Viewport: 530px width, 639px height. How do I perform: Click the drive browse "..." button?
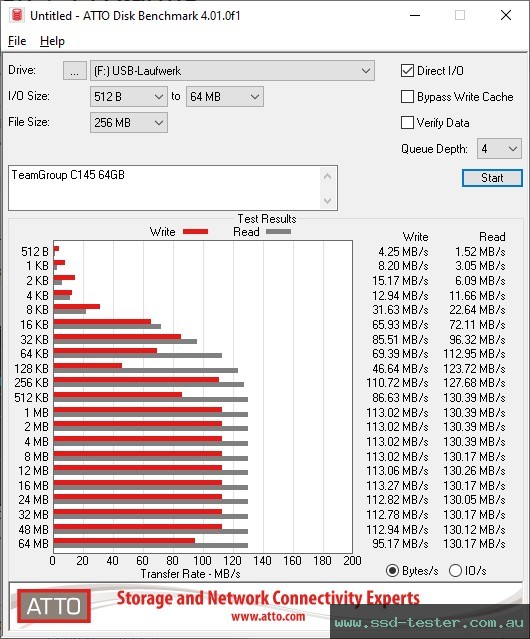(x=75, y=71)
